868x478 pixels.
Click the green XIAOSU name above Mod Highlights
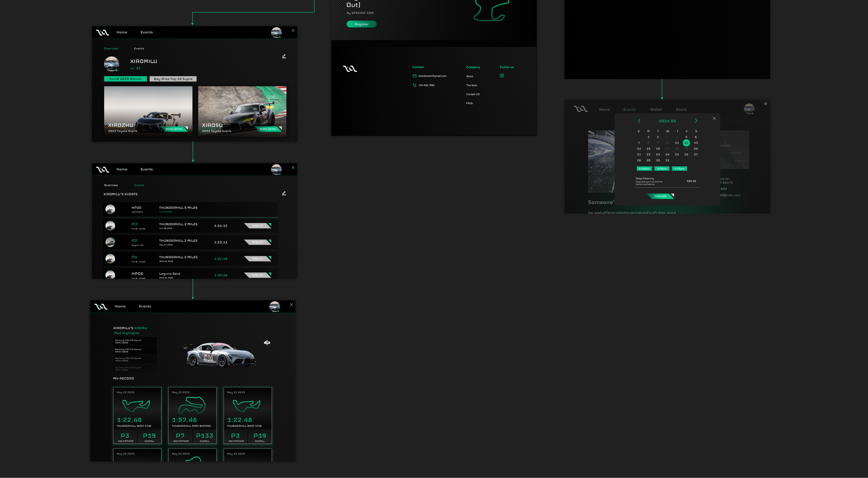(x=140, y=328)
